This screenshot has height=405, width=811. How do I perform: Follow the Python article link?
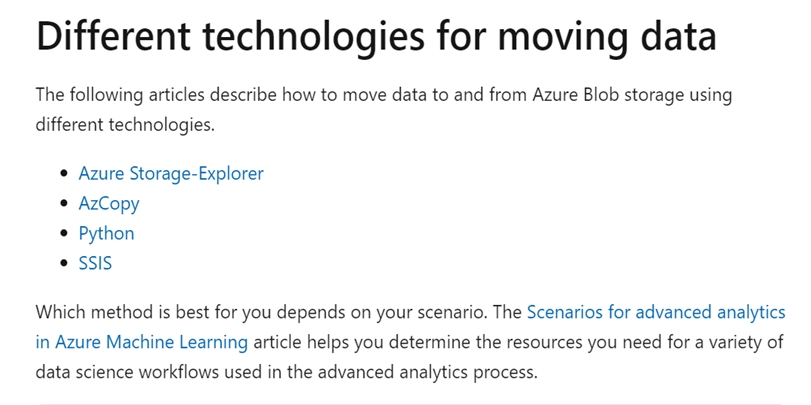point(106,233)
